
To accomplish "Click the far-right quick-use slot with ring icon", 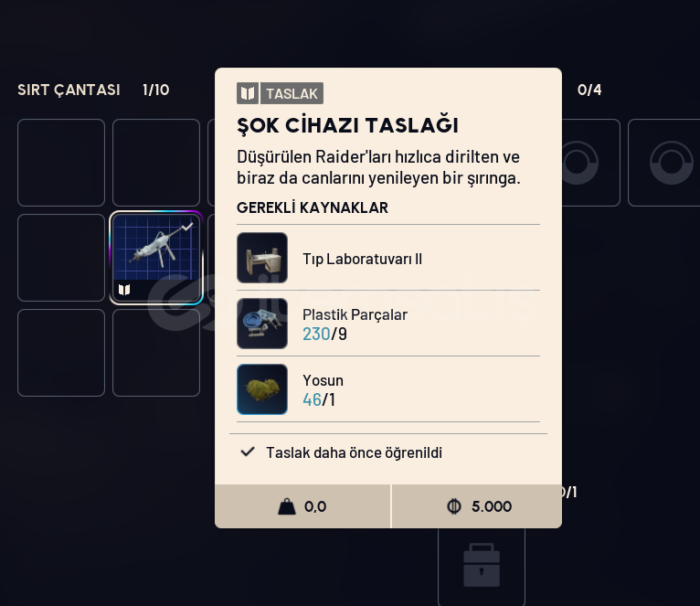I will click(663, 163).
